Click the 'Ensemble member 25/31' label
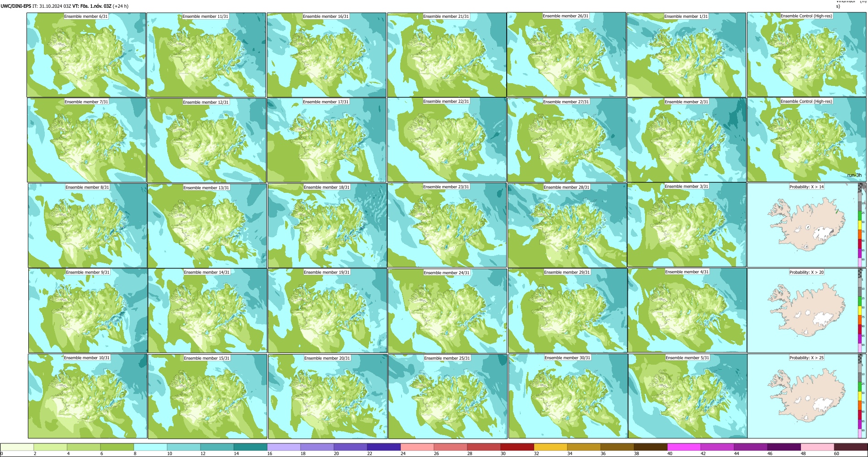868x457 pixels. 447,358
